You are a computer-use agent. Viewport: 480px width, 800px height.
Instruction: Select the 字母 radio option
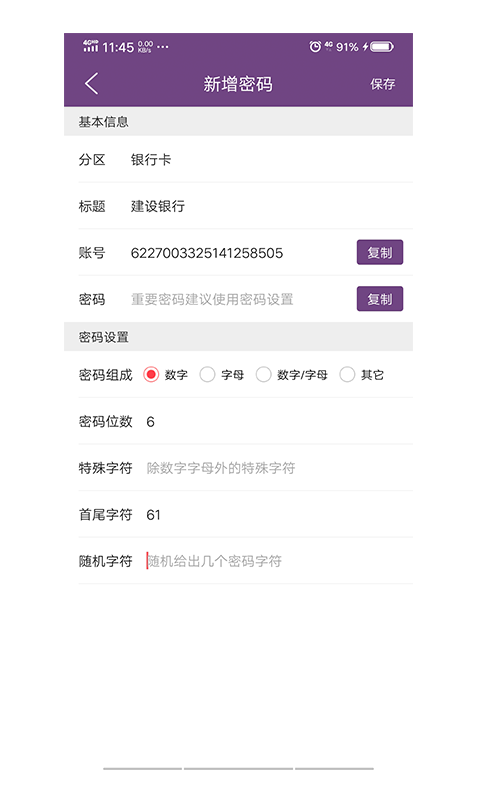pos(207,374)
